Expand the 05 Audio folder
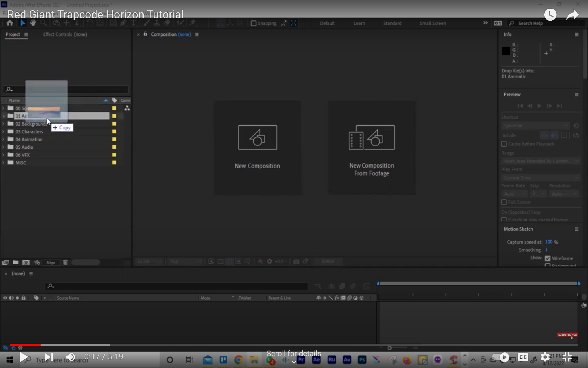The image size is (588, 368). 3,147
